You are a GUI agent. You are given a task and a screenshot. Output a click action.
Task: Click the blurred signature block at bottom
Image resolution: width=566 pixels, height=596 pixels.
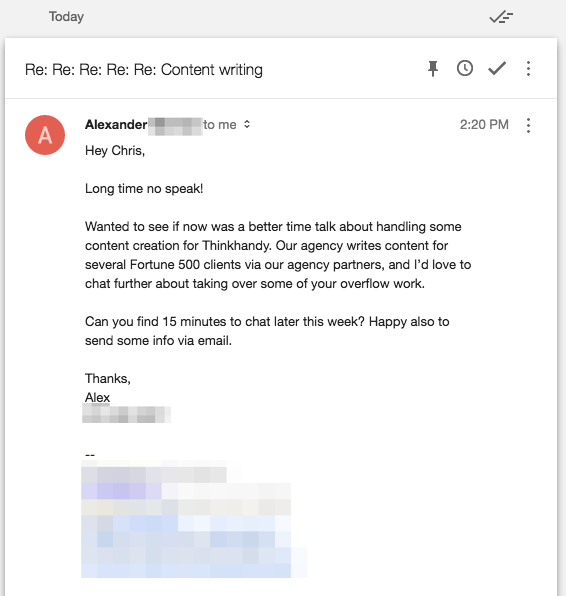(x=194, y=519)
